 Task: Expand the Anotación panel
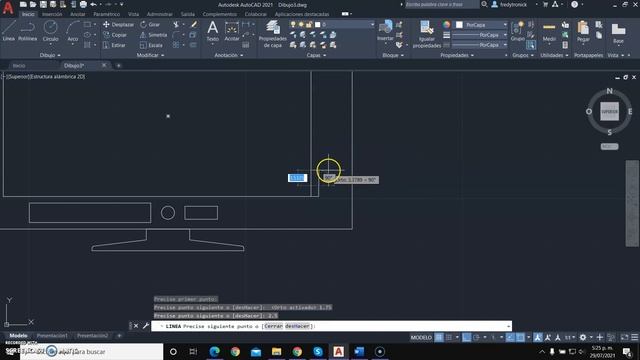pos(228,55)
